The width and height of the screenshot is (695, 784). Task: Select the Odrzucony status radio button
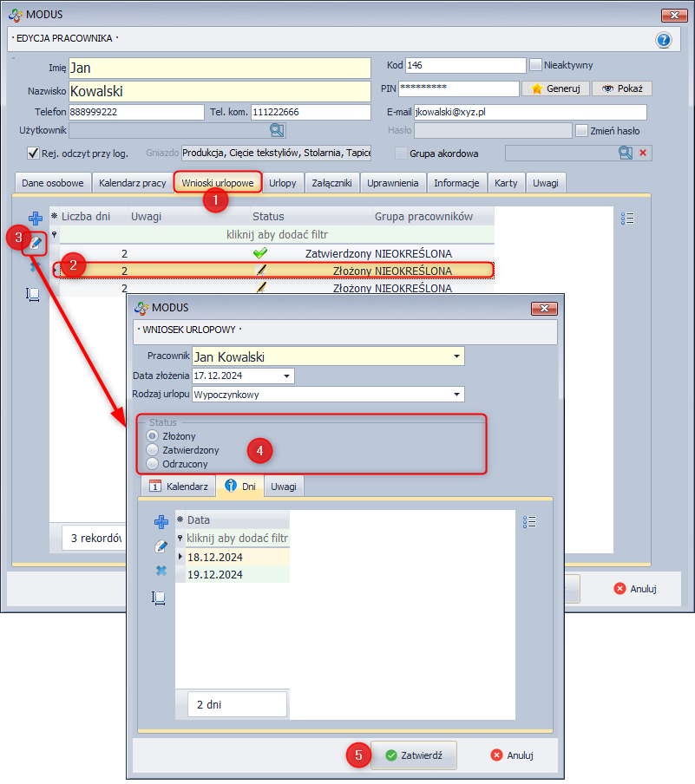pyautogui.click(x=154, y=464)
